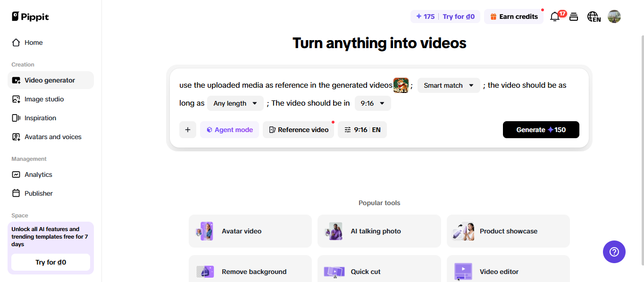The height and width of the screenshot is (282, 644).
Task: Open the language globe icon
Action: [593, 17]
